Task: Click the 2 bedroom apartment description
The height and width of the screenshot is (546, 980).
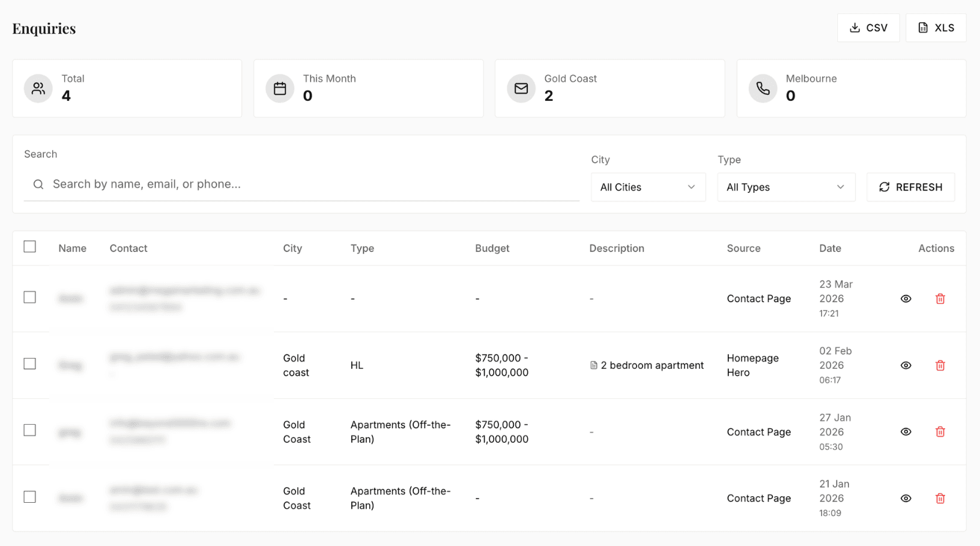Action: [652, 365]
